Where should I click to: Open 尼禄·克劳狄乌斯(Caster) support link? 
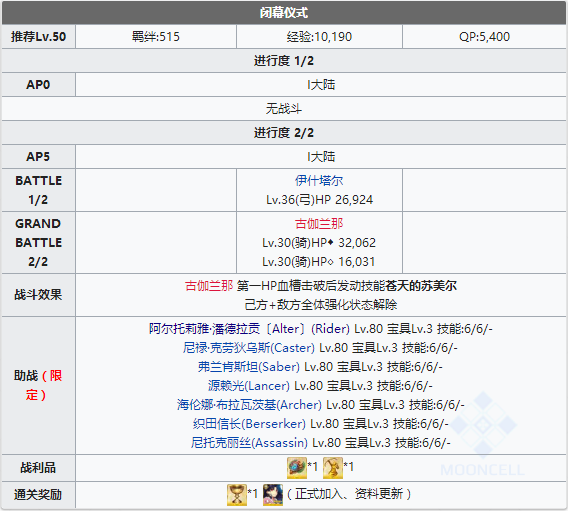coord(248,348)
